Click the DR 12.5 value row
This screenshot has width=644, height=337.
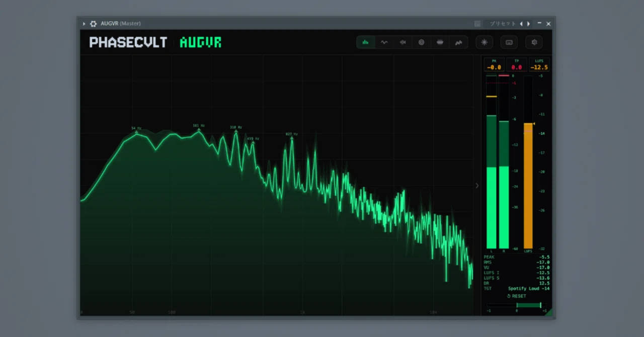(517, 283)
